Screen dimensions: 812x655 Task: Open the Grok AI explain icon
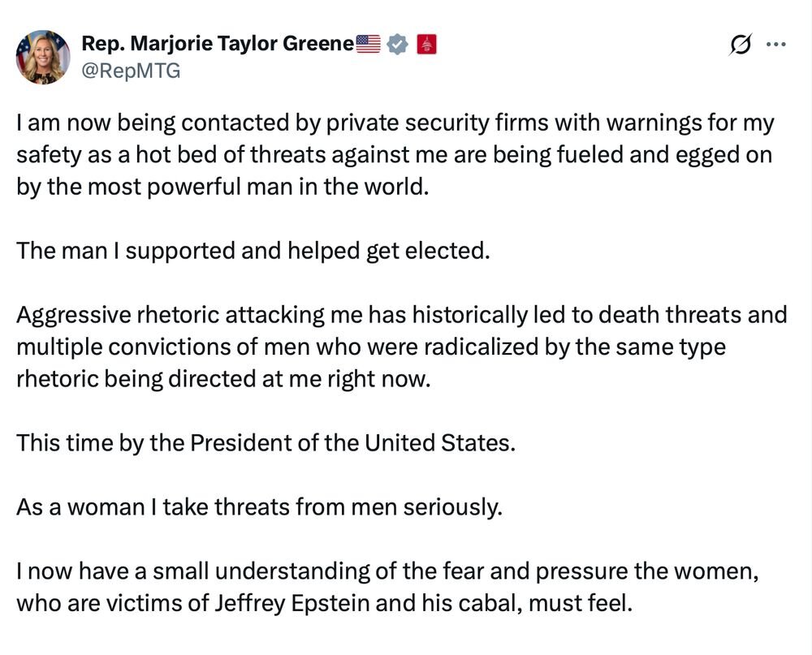click(741, 45)
